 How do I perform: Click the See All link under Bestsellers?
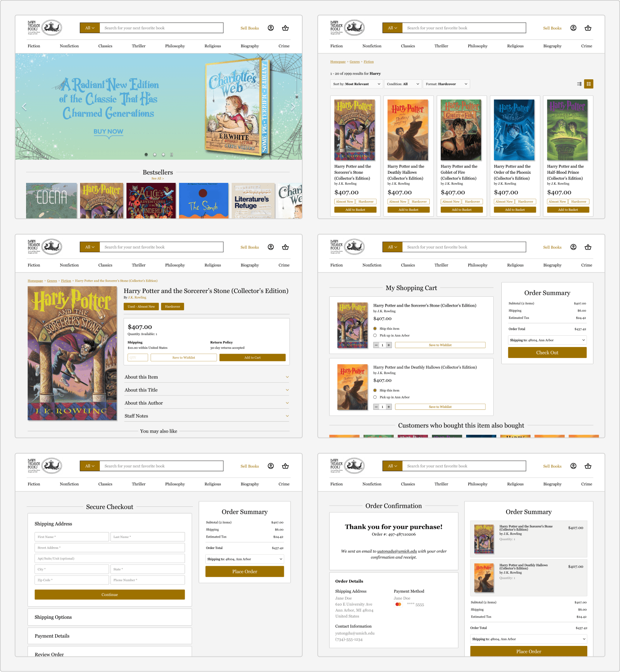point(158,178)
